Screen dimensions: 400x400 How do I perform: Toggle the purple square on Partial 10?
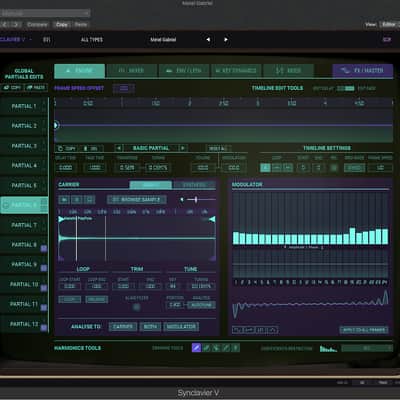click(44, 288)
